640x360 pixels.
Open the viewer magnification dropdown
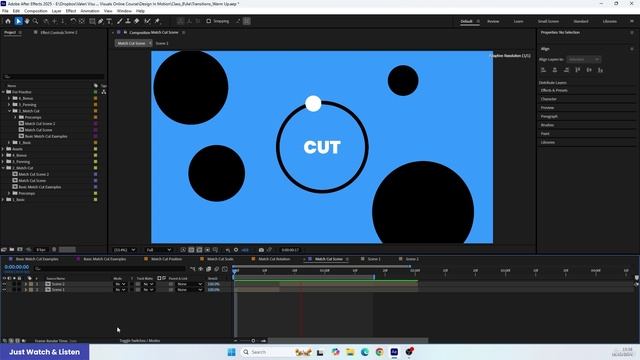tap(124, 250)
